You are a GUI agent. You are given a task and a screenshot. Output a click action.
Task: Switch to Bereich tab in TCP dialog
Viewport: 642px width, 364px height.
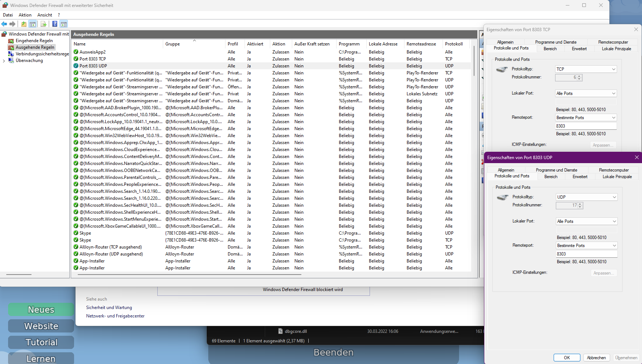(x=550, y=49)
